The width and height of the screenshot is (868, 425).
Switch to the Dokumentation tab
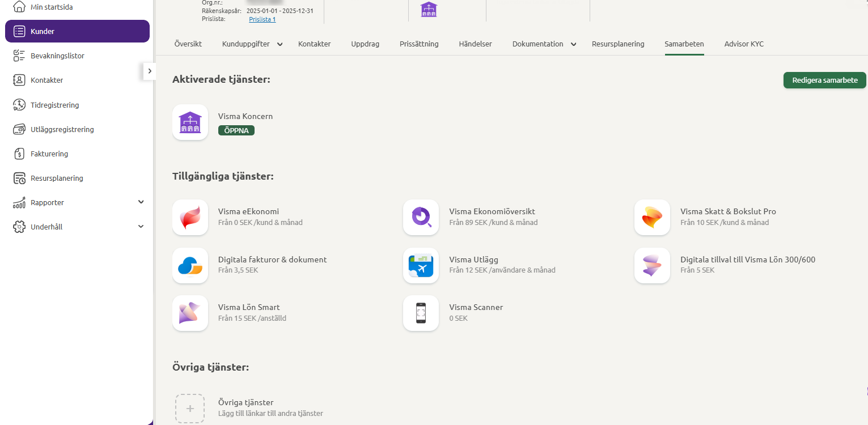pyautogui.click(x=538, y=44)
